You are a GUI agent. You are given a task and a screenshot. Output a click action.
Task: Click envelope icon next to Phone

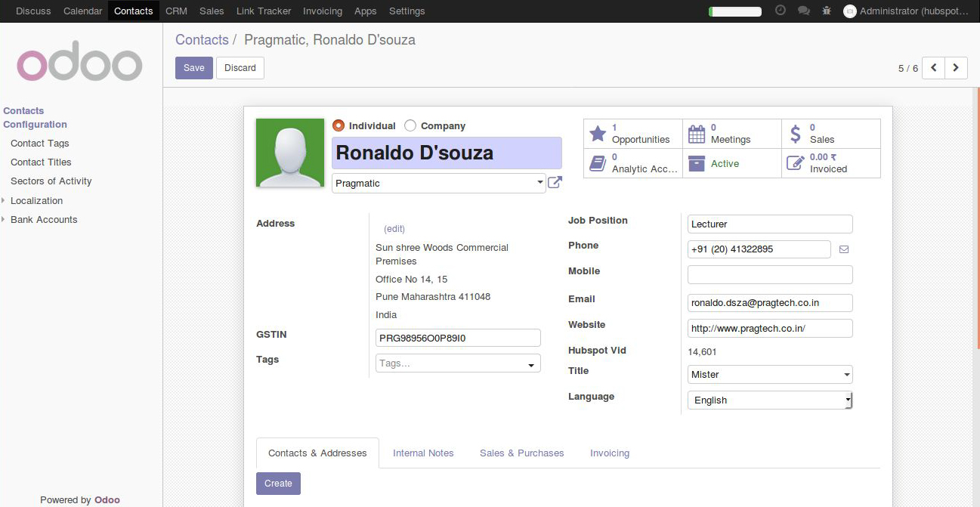tap(844, 249)
